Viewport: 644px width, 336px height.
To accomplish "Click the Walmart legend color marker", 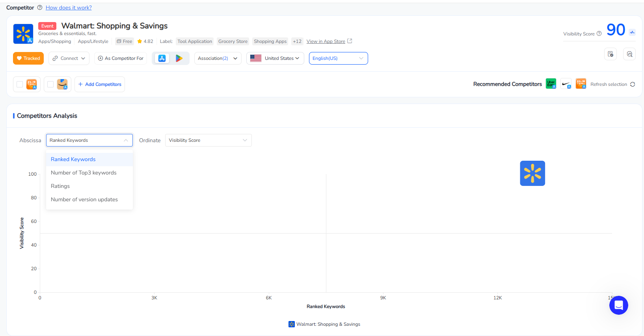I will (x=292, y=324).
